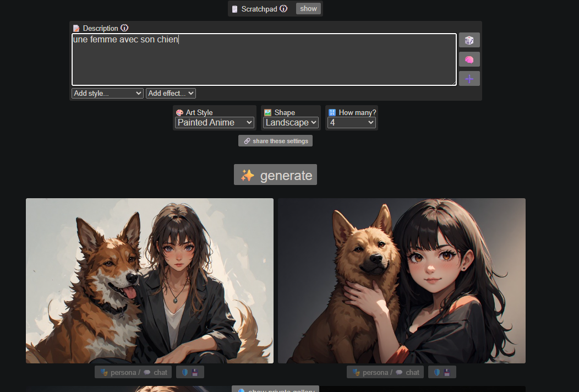The width and height of the screenshot is (579, 392).
Task: Click the Art Style palette icon
Action: click(180, 113)
